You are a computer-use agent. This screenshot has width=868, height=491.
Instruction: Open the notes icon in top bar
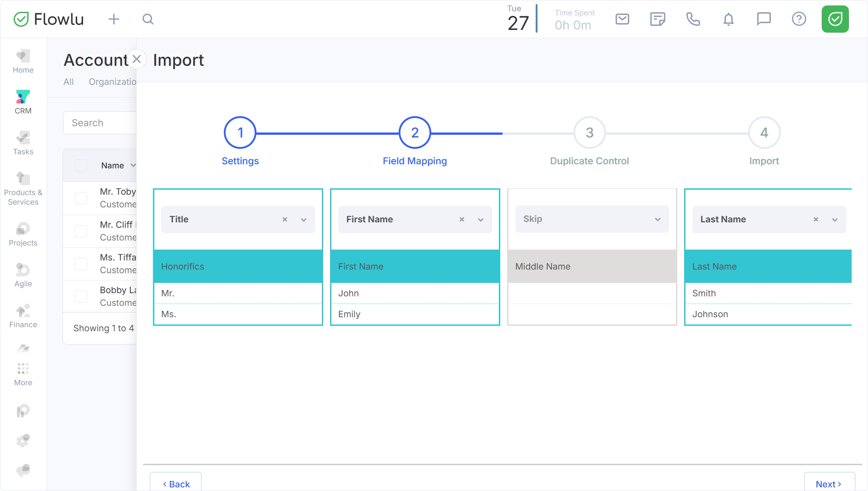tap(657, 19)
